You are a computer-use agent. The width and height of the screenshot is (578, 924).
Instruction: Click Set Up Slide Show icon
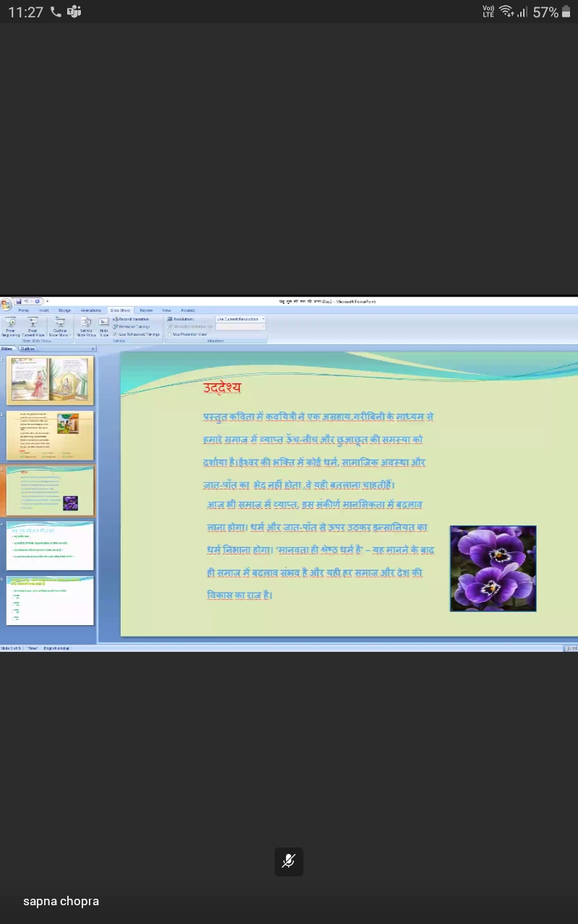coord(86,327)
